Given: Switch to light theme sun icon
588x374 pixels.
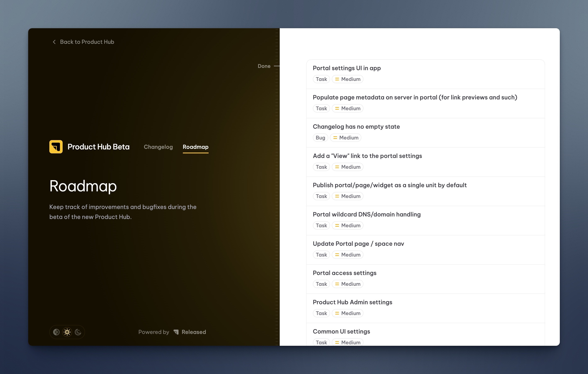Looking at the screenshot, I should point(67,332).
